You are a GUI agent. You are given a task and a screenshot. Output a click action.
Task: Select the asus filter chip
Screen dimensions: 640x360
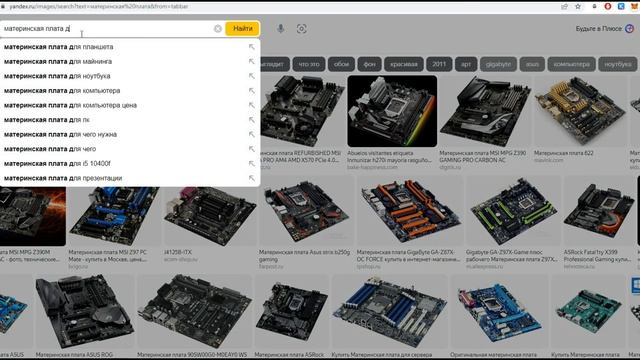coord(532,64)
